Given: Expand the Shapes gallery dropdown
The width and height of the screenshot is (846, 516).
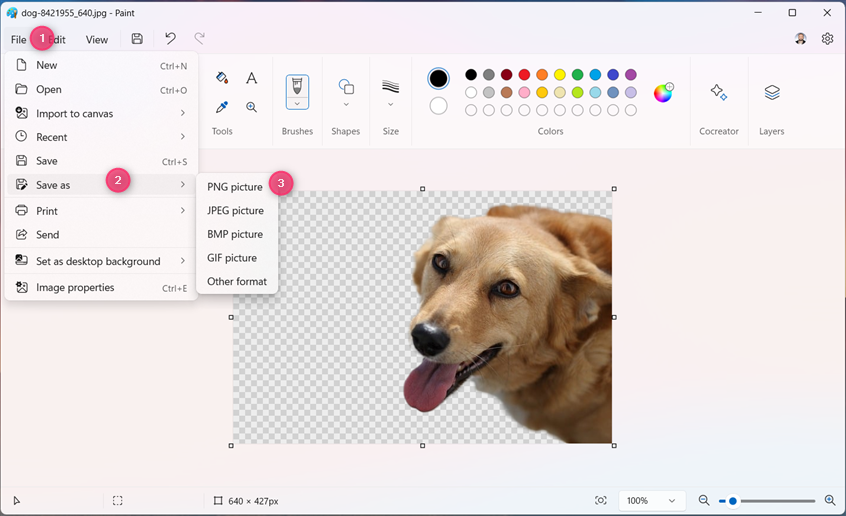Looking at the screenshot, I should point(346,104).
